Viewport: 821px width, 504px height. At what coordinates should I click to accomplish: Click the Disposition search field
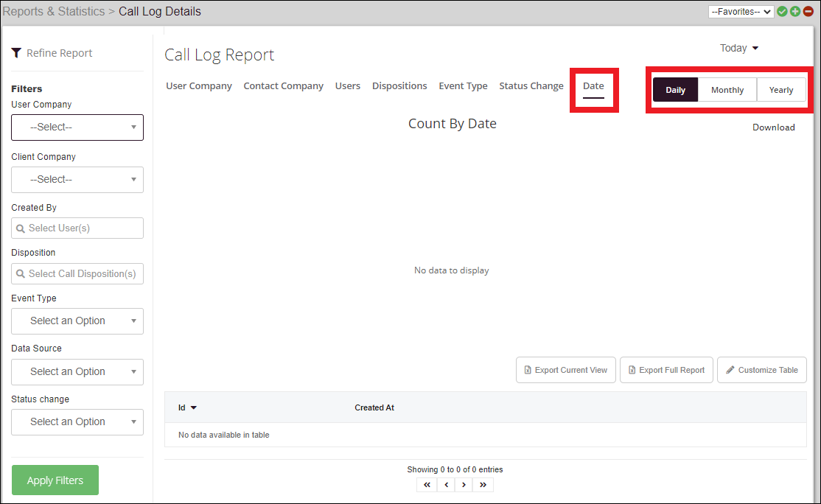pos(77,273)
